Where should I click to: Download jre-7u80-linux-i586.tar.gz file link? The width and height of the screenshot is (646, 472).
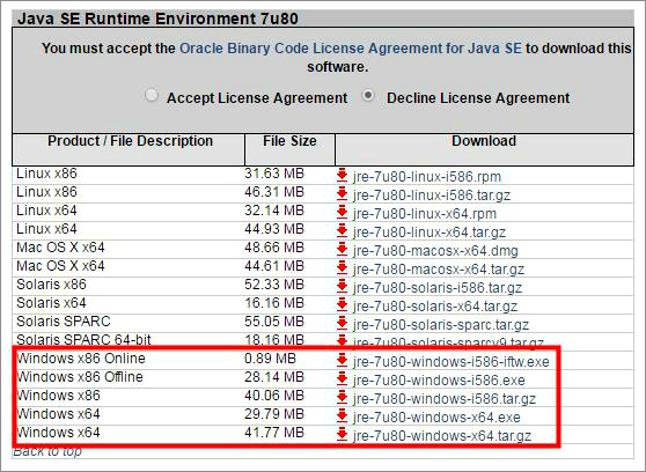coord(431,195)
